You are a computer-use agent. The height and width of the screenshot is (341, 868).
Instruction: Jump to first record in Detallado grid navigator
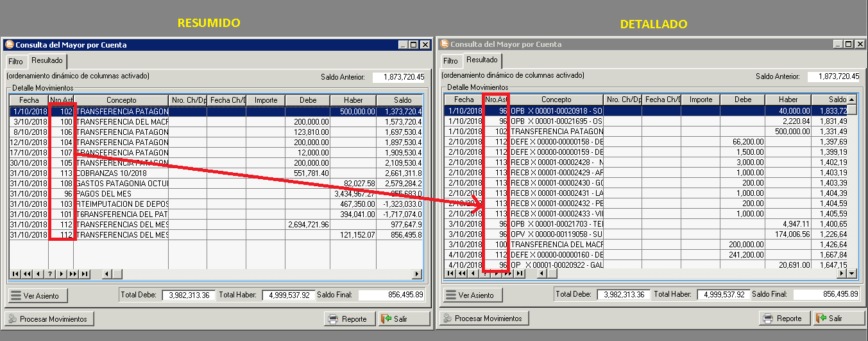[x=450, y=274]
